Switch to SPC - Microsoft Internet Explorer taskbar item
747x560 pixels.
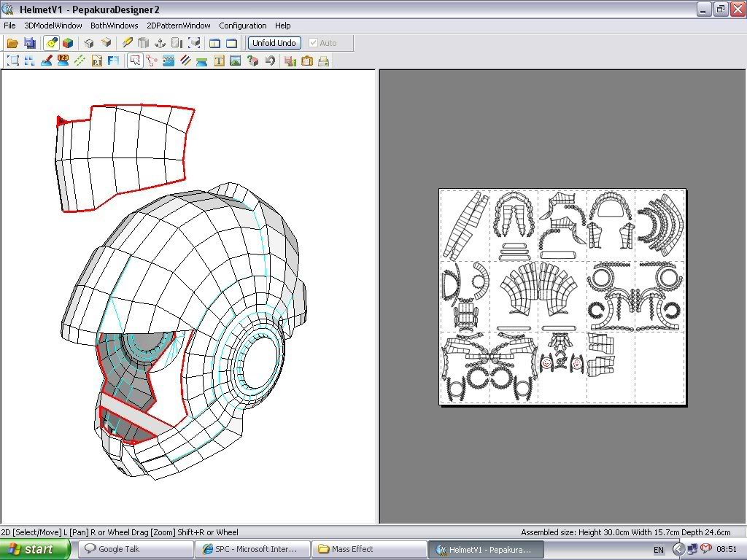pos(252,549)
